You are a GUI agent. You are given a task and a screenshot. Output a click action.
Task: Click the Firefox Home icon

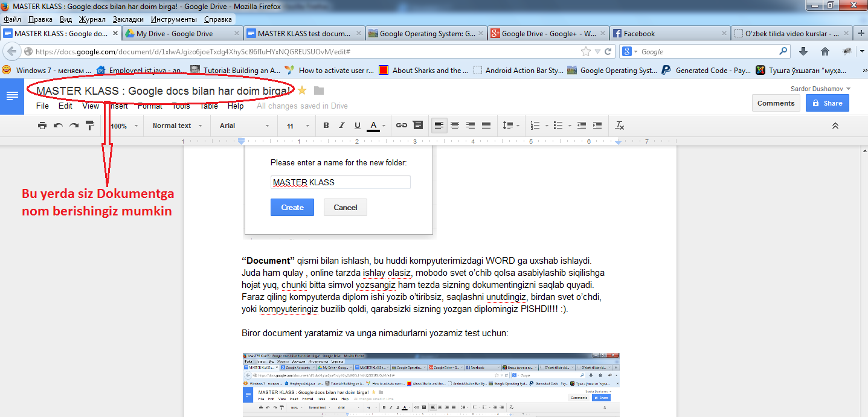pyautogui.click(x=825, y=51)
